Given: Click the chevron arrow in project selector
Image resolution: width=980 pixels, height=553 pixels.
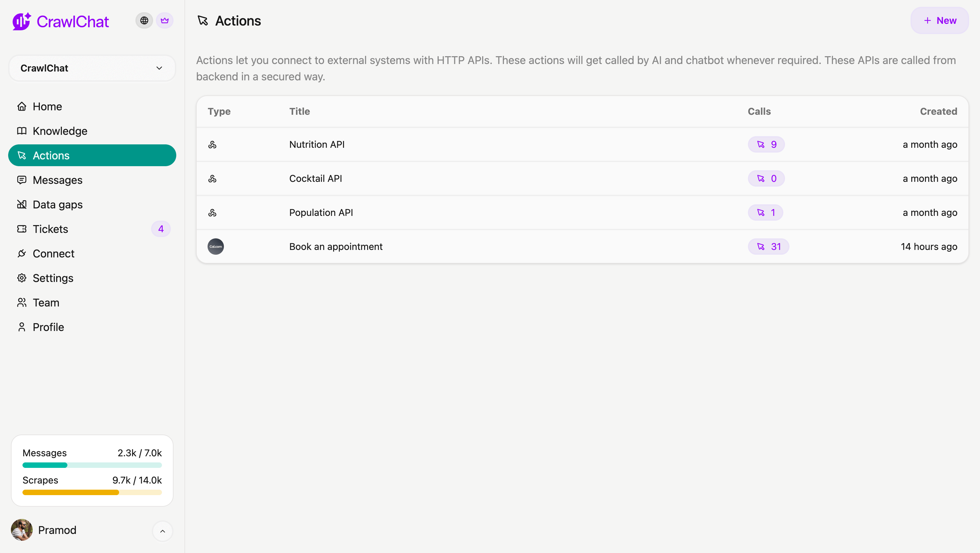Looking at the screenshot, I should pos(159,68).
